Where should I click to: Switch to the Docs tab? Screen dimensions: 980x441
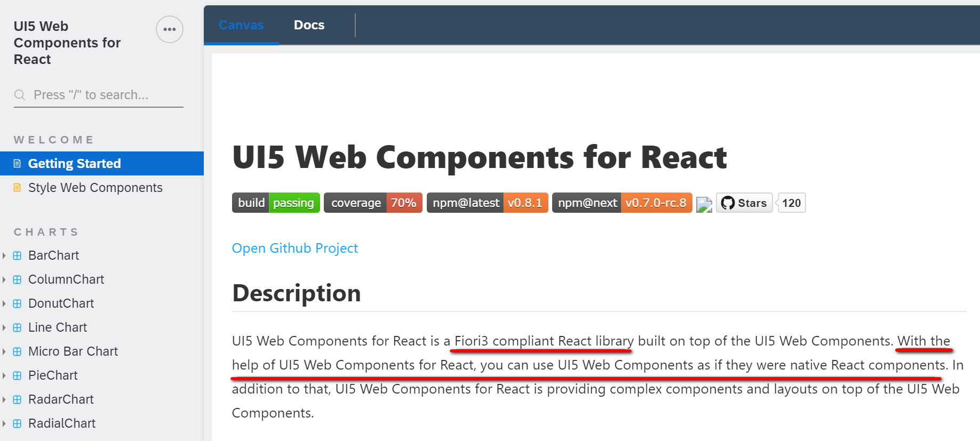point(309,25)
